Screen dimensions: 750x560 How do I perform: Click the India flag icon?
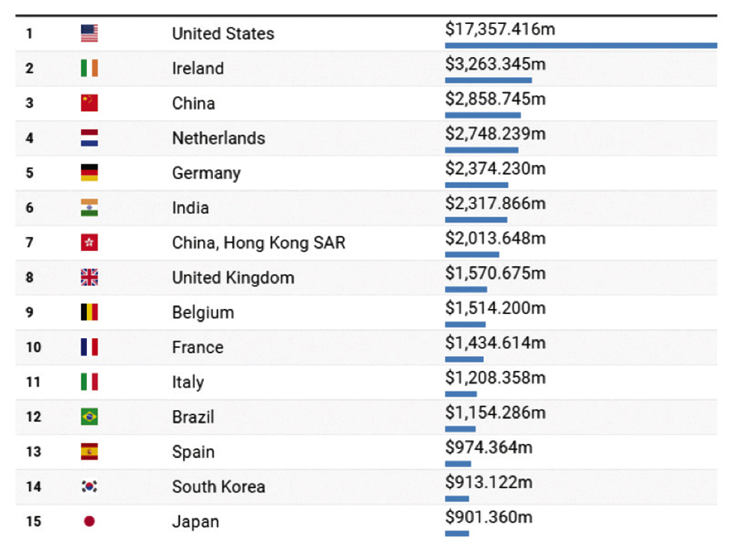coord(89,208)
